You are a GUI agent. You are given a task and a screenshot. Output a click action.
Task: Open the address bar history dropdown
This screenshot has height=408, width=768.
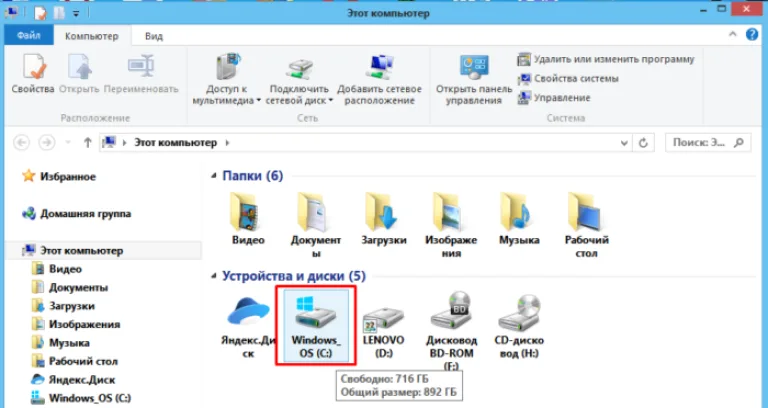tap(624, 143)
